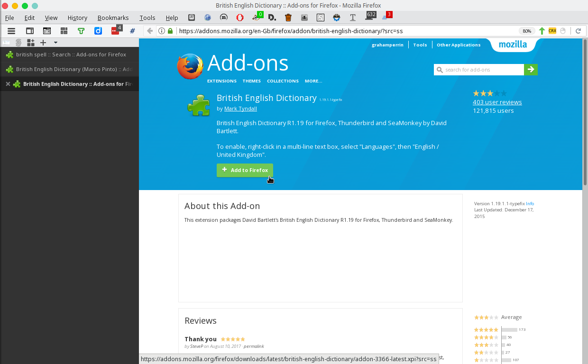Click the Firefox Add-ons logo
The image size is (588, 364).
(x=233, y=66)
